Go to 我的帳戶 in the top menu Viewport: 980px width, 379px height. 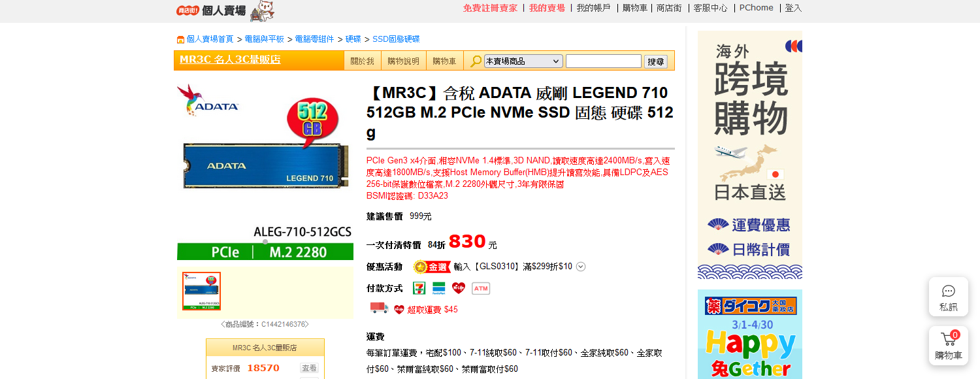(593, 8)
